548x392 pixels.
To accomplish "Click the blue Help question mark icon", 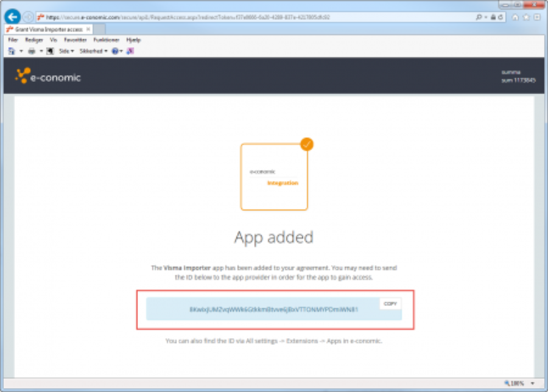I will [114, 51].
